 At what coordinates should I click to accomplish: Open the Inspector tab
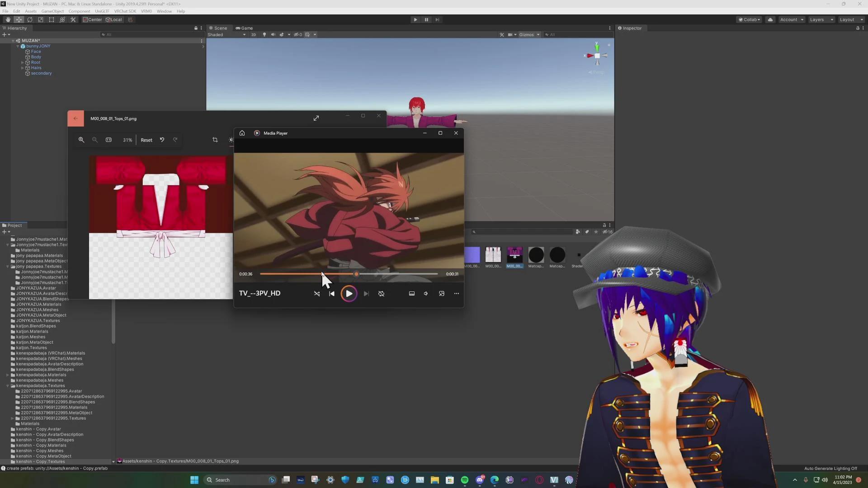click(x=630, y=28)
